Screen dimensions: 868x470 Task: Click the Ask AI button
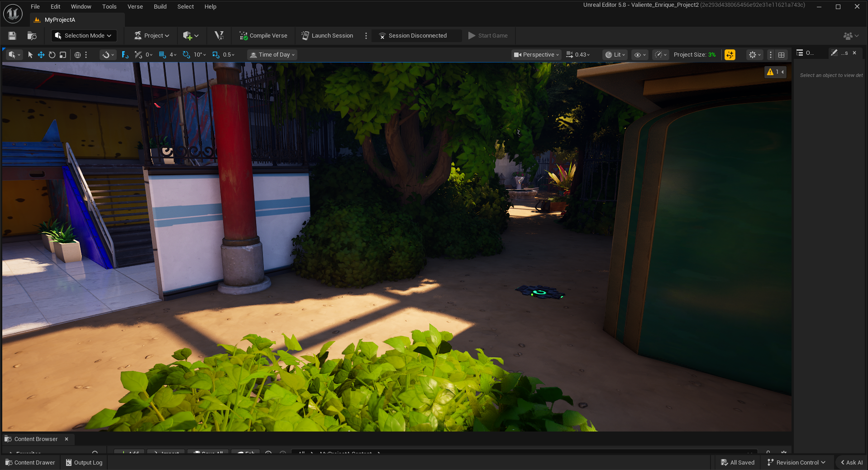pyautogui.click(x=852, y=462)
